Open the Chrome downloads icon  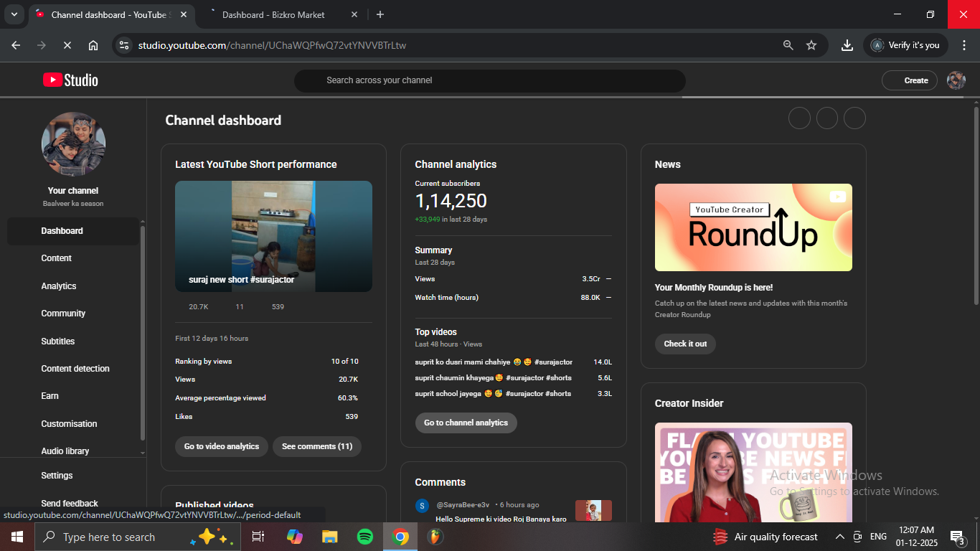pyautogui.click(x=847, y=45)
